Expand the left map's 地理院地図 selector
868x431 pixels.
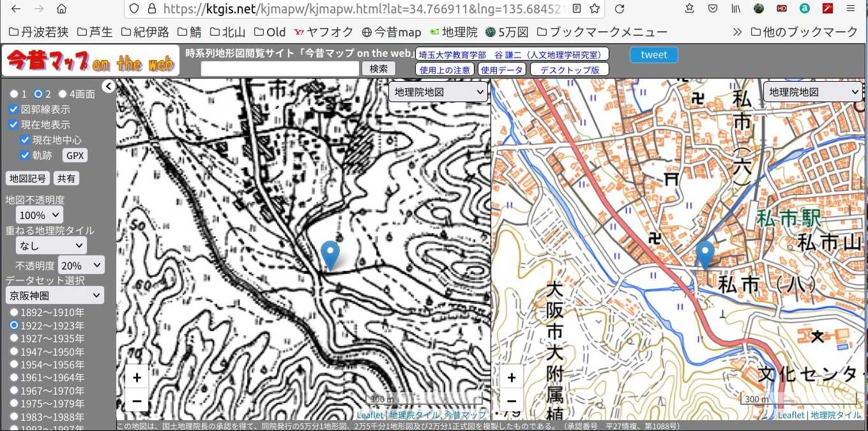pyautogui.click(x=438, y=92)
